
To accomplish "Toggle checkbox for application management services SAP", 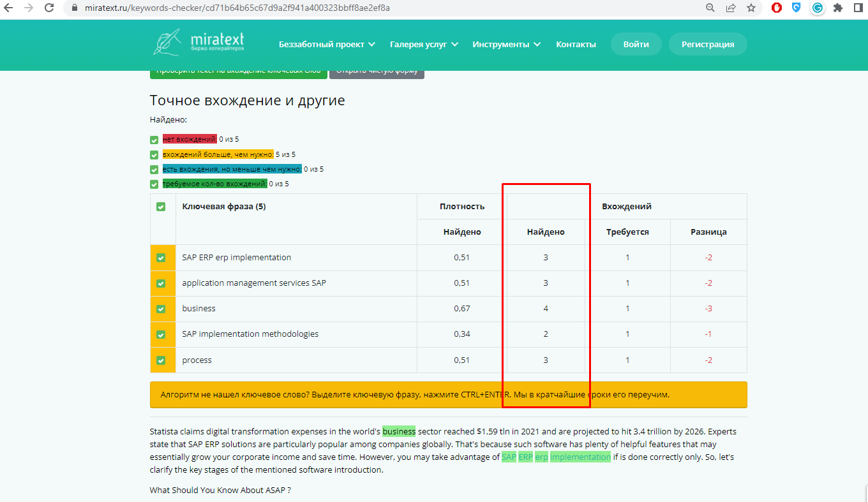I will (x=161, y=283).
